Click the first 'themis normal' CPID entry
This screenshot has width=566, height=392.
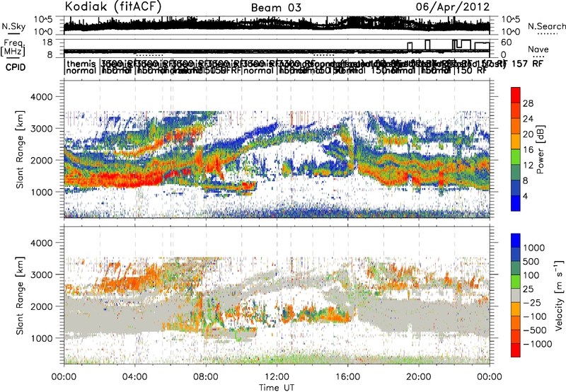coord(81,67)
